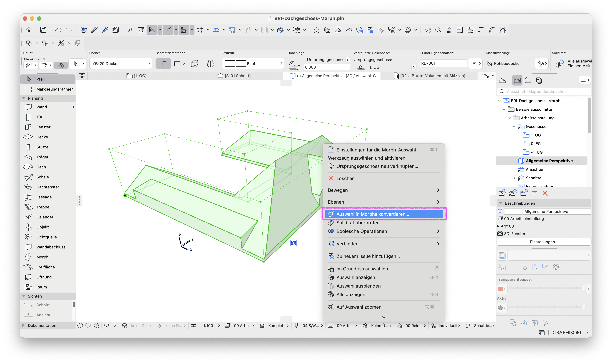
Task: Select the Träger beam tool
Action: click(x=48, y=157)
